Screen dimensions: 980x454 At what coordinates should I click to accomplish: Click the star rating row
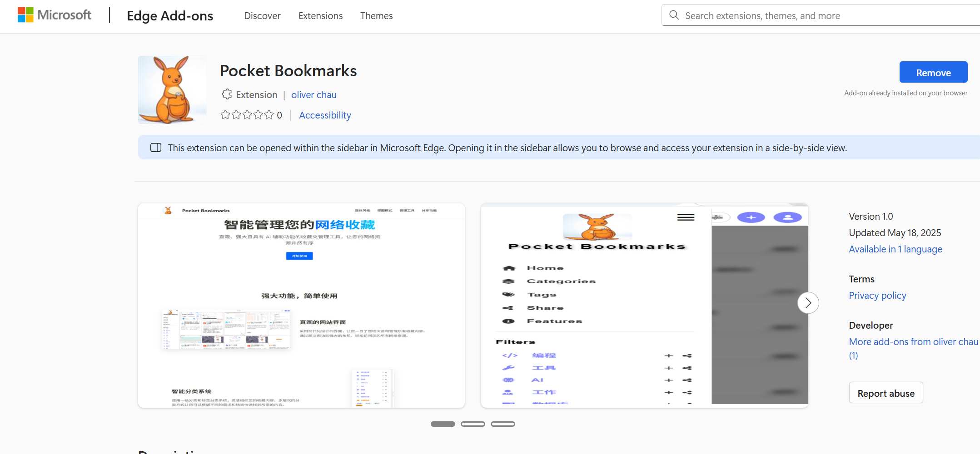point(247,115)
